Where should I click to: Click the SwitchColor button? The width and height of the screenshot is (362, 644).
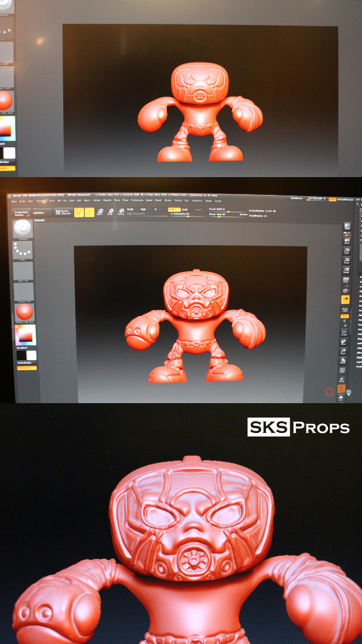point(27,363)
